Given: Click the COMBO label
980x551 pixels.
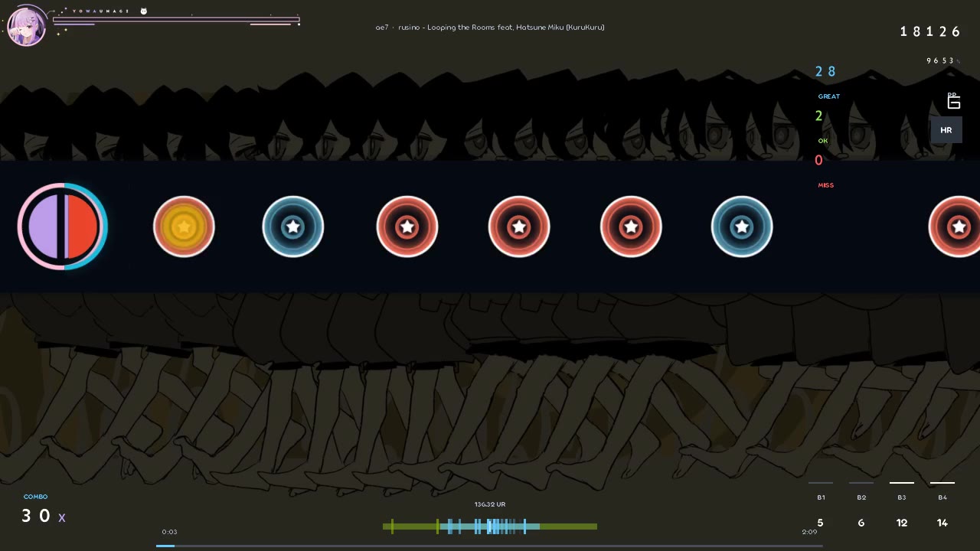Looking at the screenshot, I should (36, 497).
